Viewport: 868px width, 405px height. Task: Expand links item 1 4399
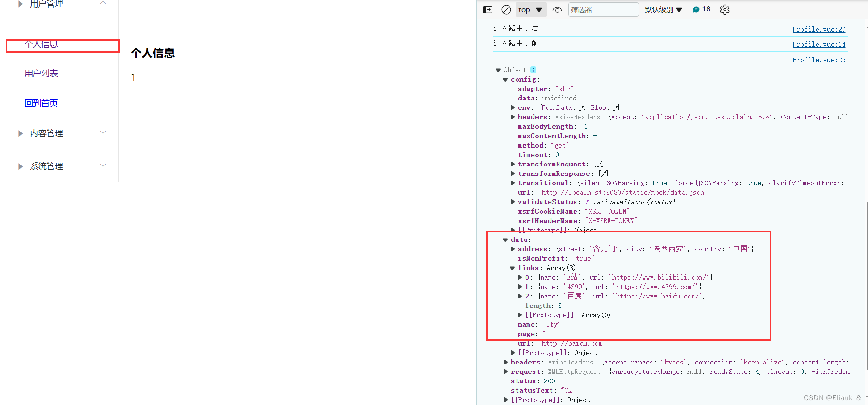pos(520,287)
